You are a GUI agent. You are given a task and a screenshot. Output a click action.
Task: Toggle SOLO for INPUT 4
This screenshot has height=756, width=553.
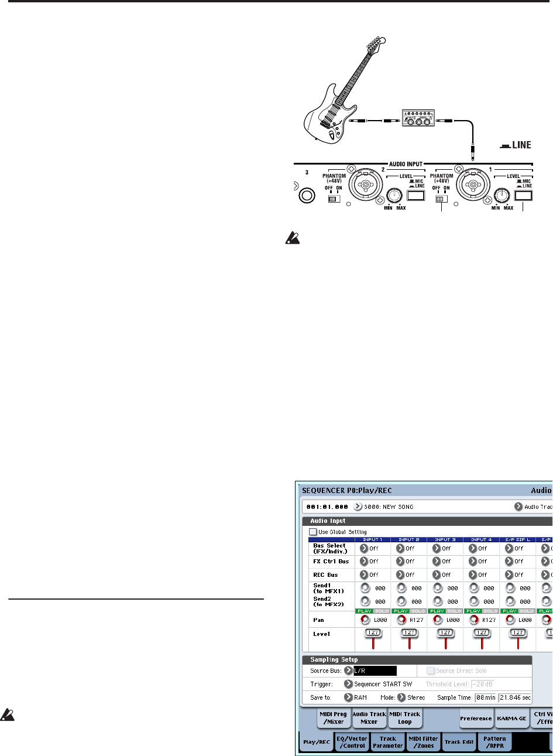(x=490, y=611)
